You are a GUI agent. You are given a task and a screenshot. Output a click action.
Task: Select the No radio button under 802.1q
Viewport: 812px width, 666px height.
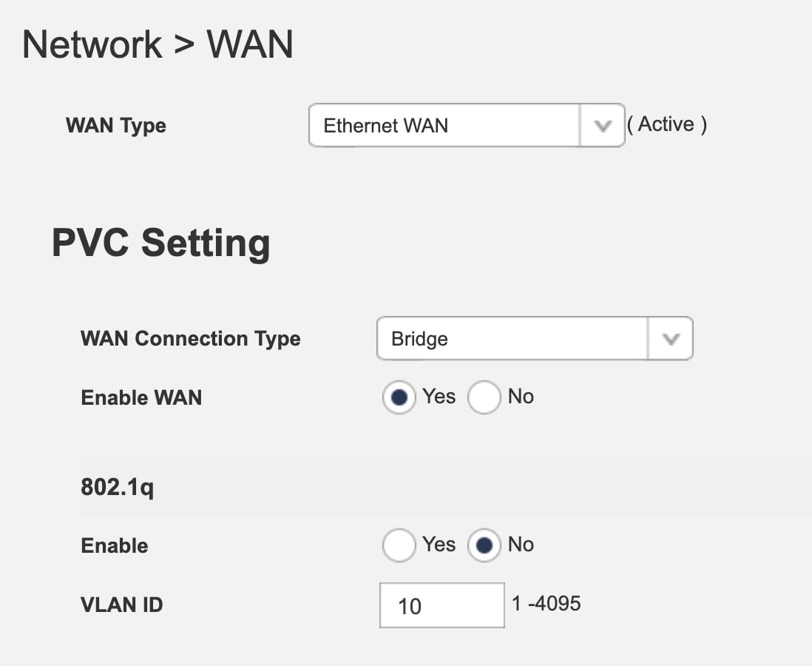click(x=484, y=546)
